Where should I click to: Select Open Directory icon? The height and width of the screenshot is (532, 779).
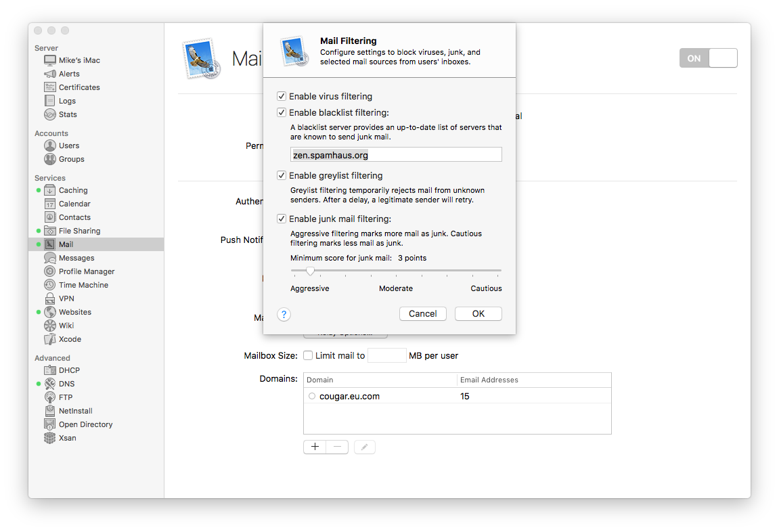pos(49,424)
